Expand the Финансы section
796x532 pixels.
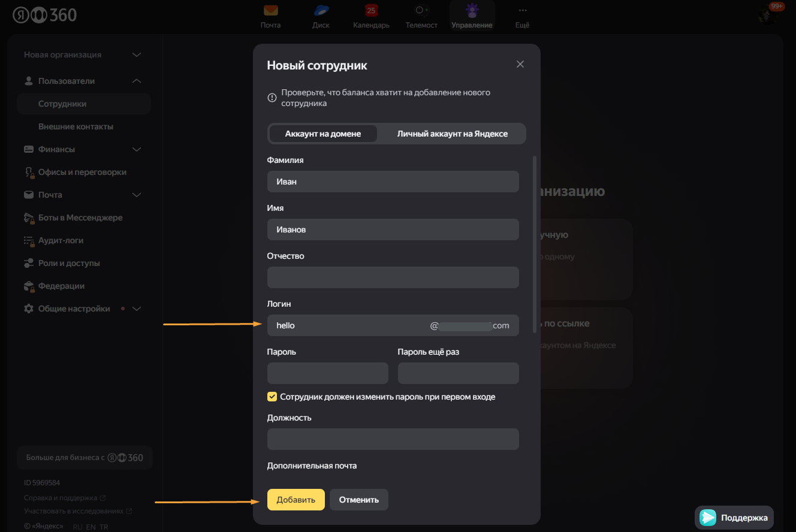[x=137, y=149]
